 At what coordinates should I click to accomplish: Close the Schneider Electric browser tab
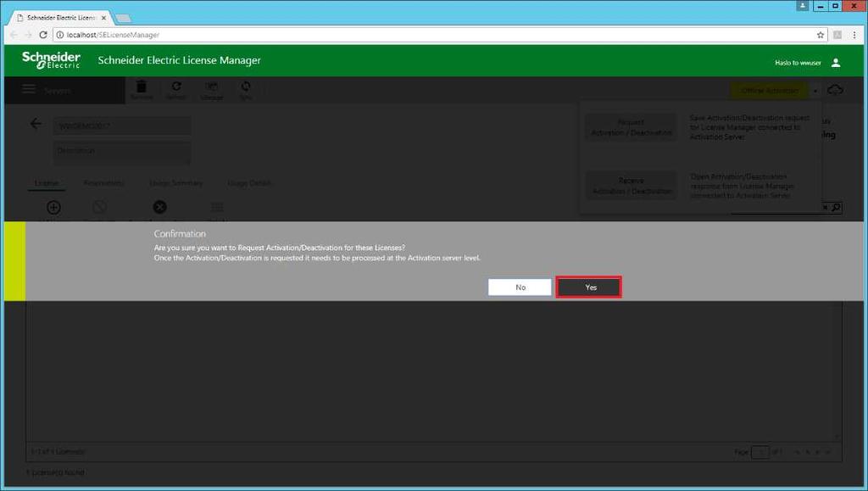tap(103, 18)
